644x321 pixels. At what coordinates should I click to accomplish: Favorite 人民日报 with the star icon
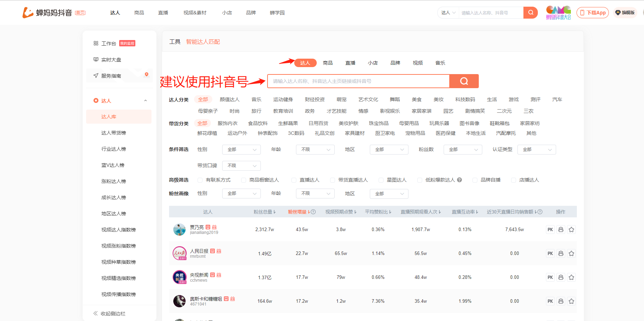point(571,253)
